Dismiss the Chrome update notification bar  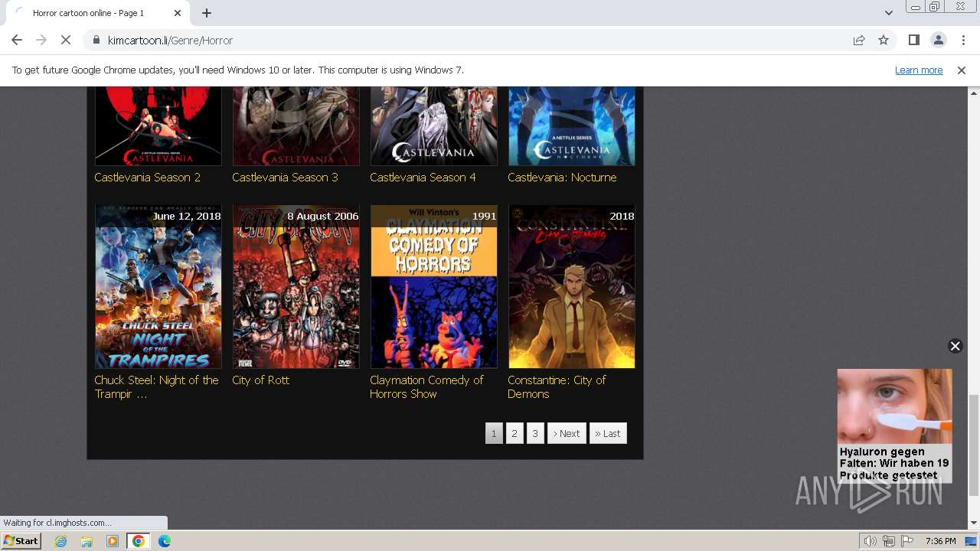[x=962, y=70]
